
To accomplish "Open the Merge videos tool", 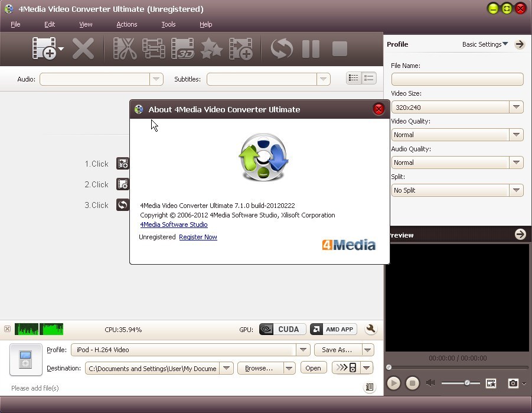I will point(154,48).
